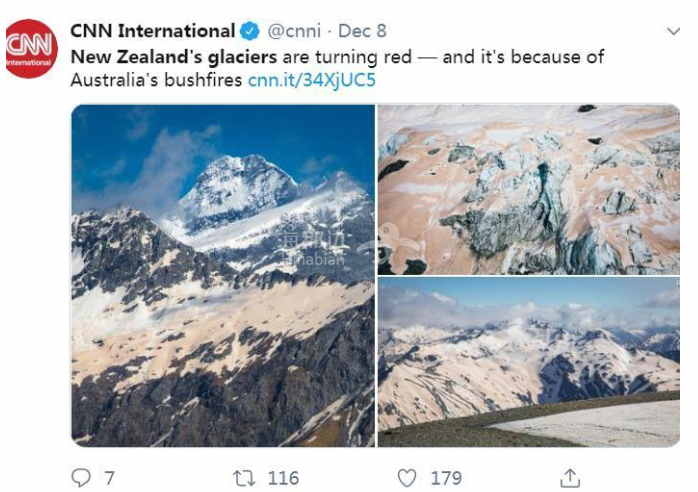This screenshot has height=492, width=698.
Task: Like the tweet with the heart icon
Action: [x=406, y=477]
